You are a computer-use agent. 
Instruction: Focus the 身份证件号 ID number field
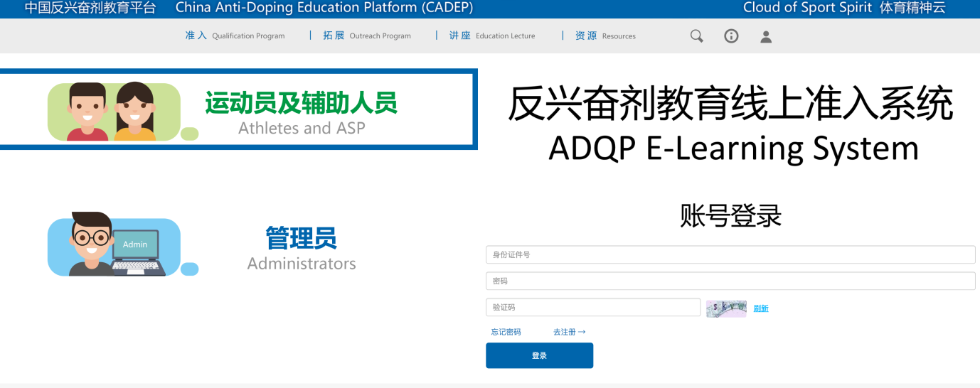click(730, 254)
